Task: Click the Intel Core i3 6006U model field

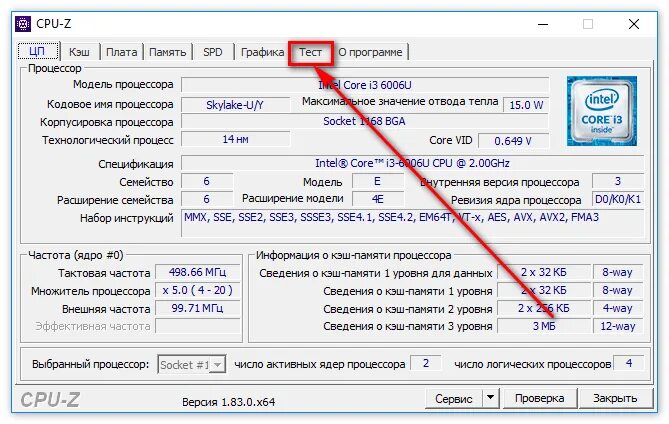Action: click(x=365, y=85)
